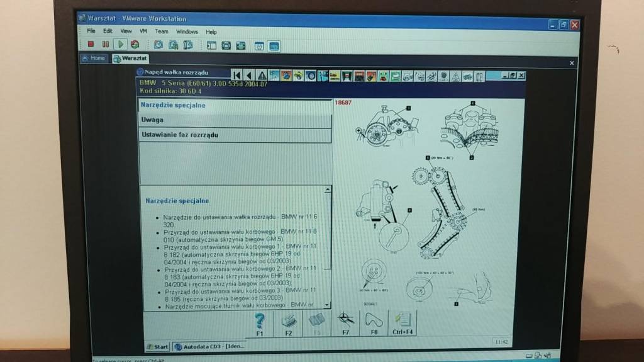644x362 pixels.
Task: Enter VMware full screen mode
Action: 241,45
